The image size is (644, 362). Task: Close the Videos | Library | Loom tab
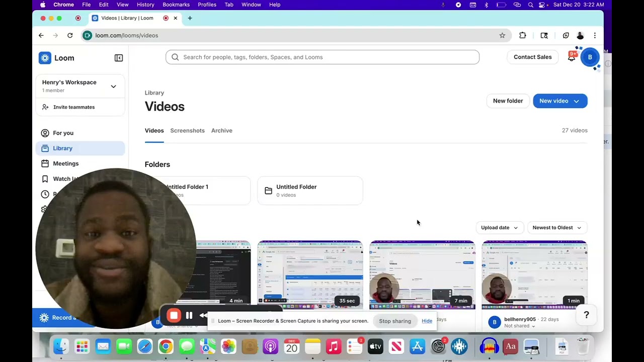pyautogui.click(x=175, y=18)
